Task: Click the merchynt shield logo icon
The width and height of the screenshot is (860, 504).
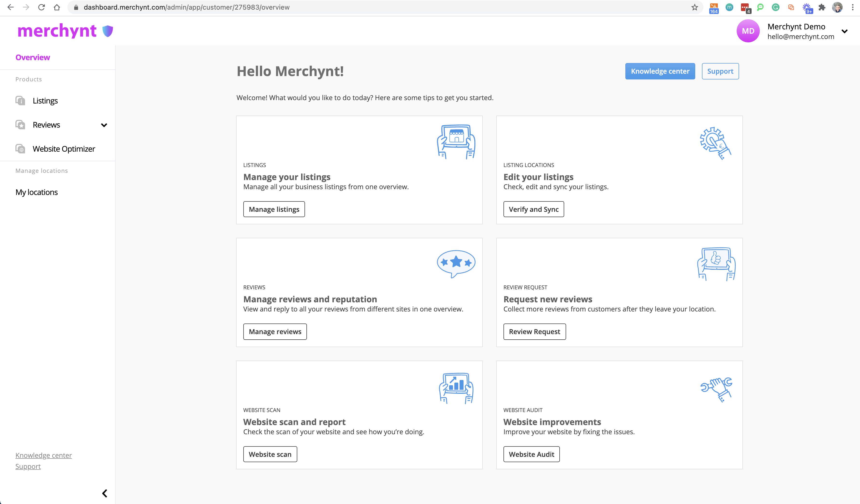Action: pos(108,31)
